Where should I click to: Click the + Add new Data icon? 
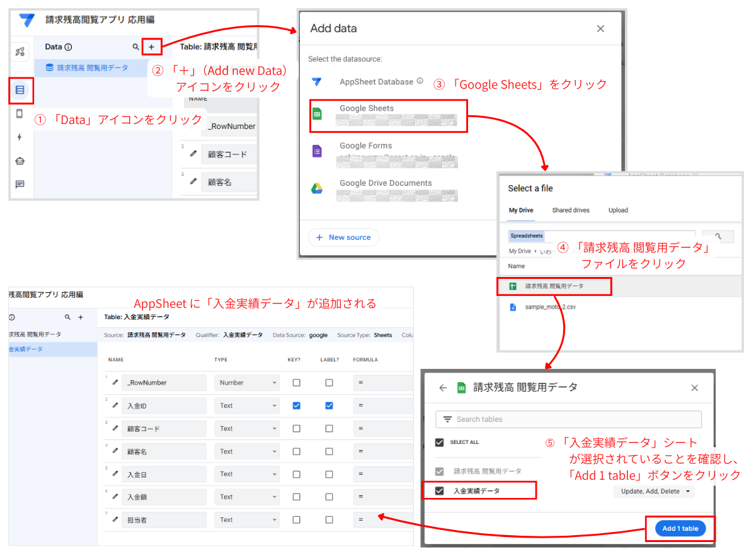click(x=152, y=47)
